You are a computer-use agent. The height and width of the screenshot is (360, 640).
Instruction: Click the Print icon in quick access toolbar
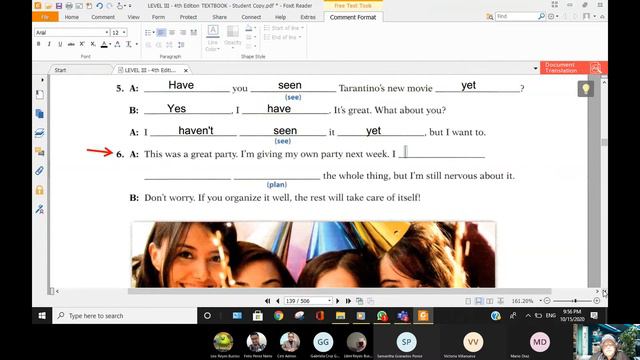tap(69, 6)
